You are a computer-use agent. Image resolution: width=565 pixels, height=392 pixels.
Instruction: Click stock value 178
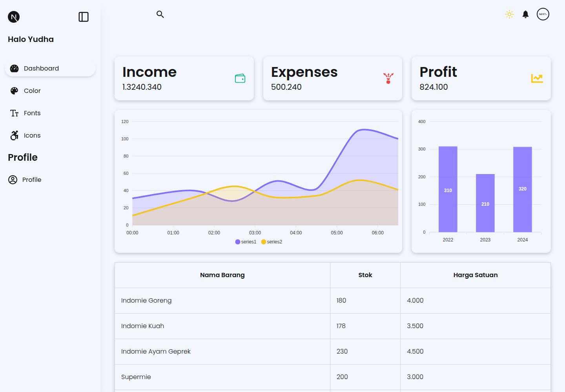point(341,326)
